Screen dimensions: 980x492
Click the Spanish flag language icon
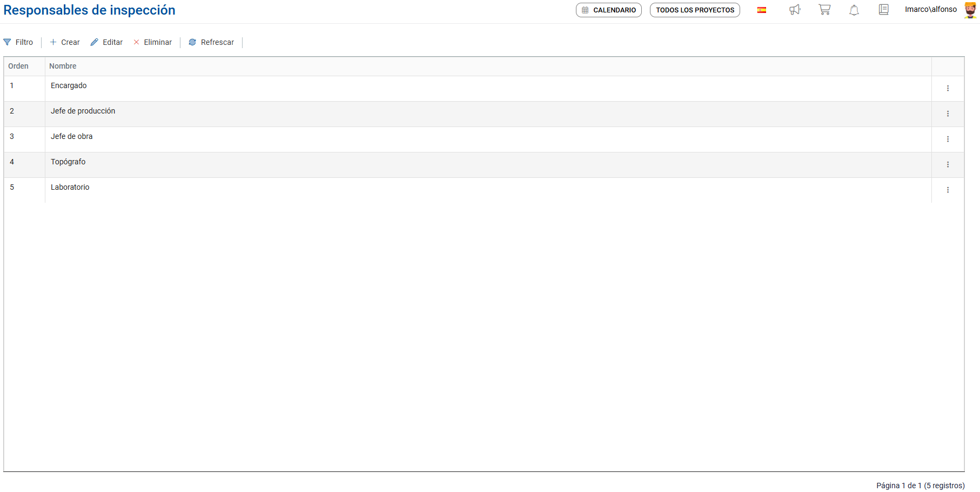(762, 10)
